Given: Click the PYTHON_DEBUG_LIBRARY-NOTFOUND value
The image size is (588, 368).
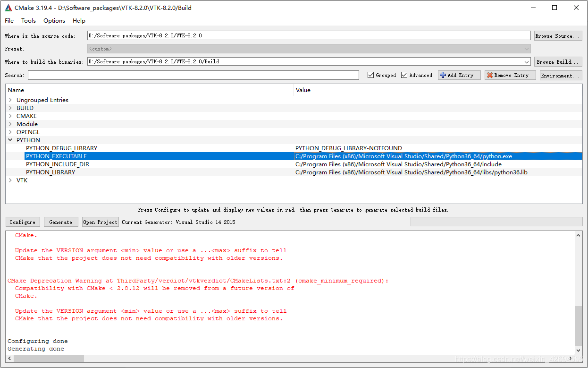Looking at the screenshot, I should point(349,148).
